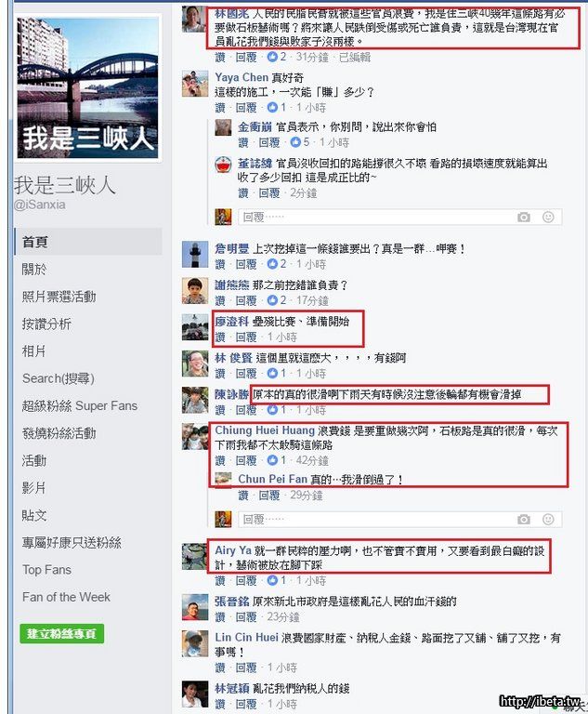Screen dimensions: 588x714
Task: Select 首頁 in the page sidebar
Action: tap(89, 242)
